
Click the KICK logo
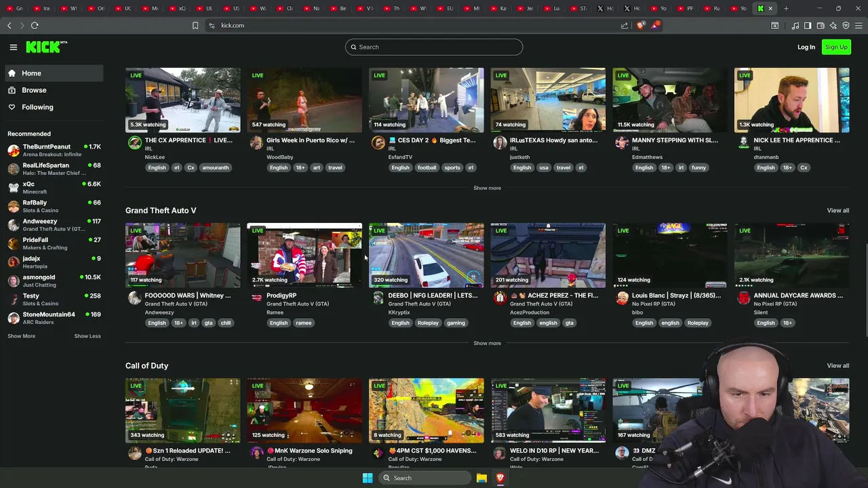pos(46,47)
